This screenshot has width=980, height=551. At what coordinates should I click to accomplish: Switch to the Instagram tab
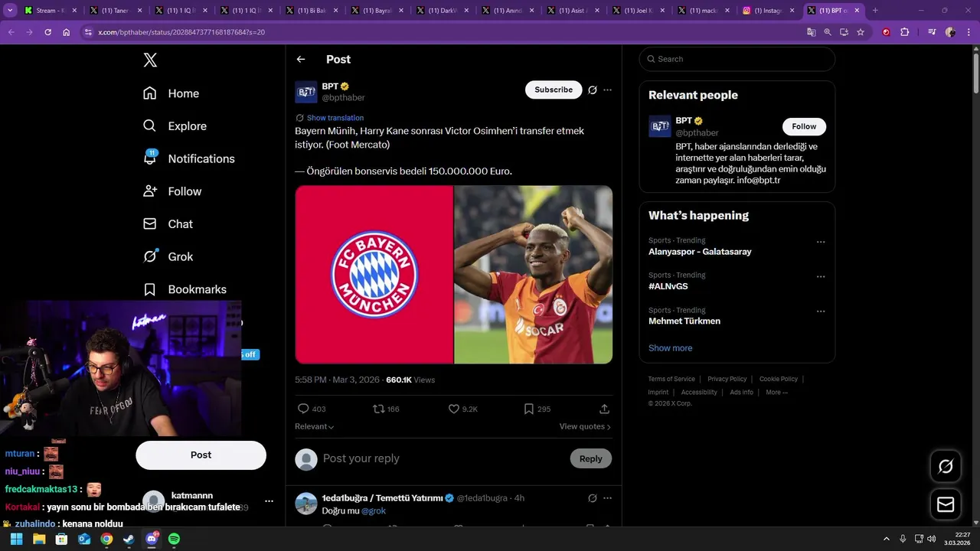point(769,11)
